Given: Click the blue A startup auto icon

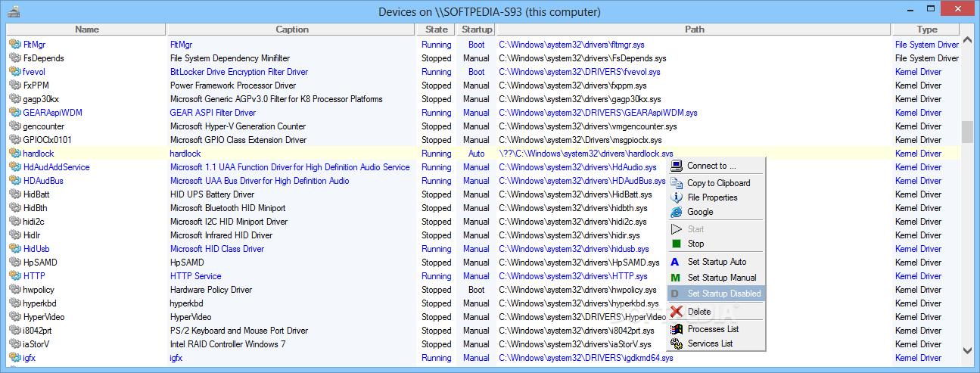Looking at the screenshot, I should pyautogui.click(x=676, y=262).
